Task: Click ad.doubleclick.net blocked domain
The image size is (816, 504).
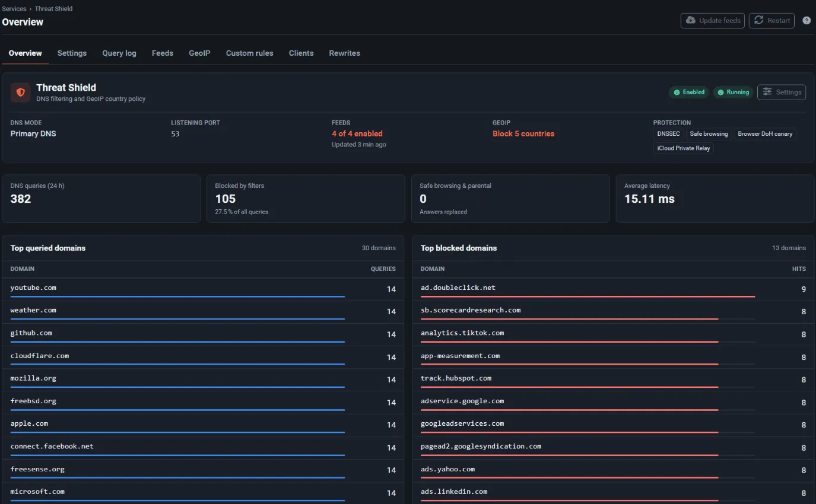Action: coord(458,288)
